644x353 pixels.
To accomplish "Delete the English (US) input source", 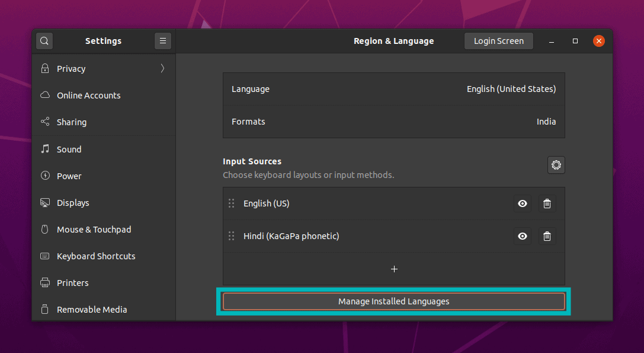I will (547, 203).
